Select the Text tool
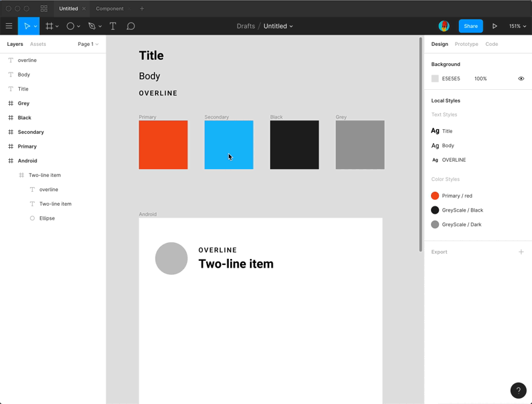Viewport: 532px width, 404px height. pos(112,26)
